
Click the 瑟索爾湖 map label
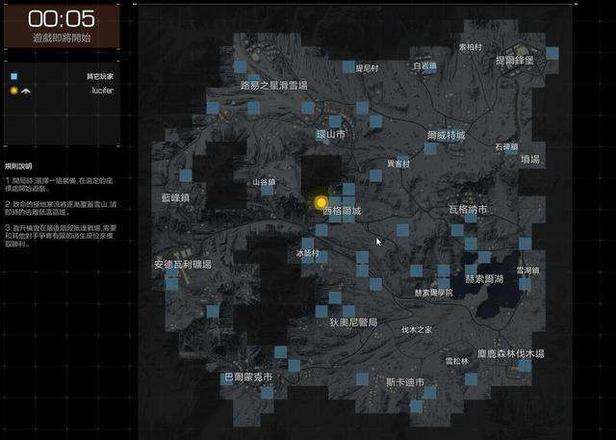(484, 279)
